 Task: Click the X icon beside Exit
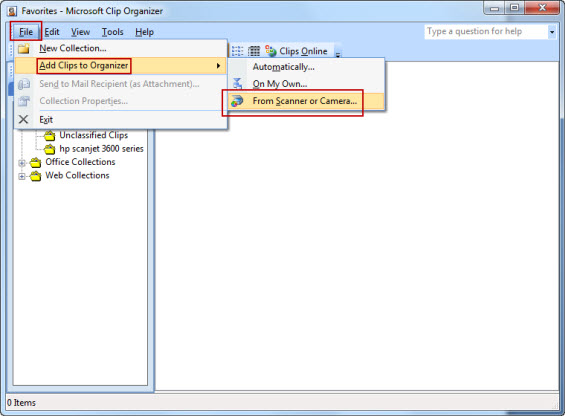pos(23,119)
